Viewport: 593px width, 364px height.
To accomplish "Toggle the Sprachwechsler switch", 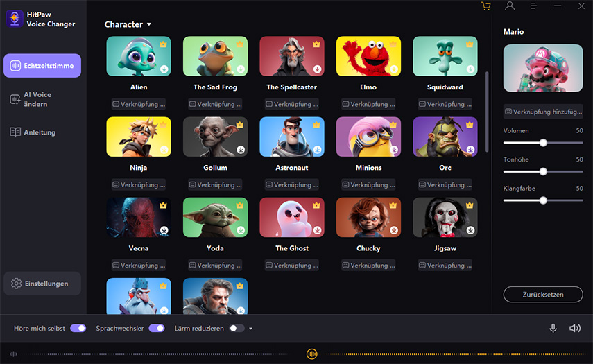I will (157, 329).
